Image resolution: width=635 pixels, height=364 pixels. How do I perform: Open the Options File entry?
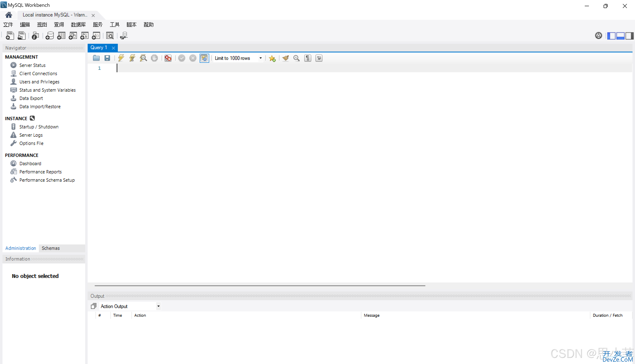tap(31, 143)
